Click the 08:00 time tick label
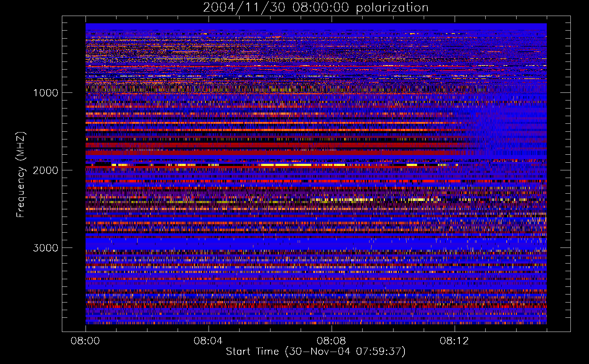The height and width of the screenshot is (364, 589). click(x=86, y=341)
